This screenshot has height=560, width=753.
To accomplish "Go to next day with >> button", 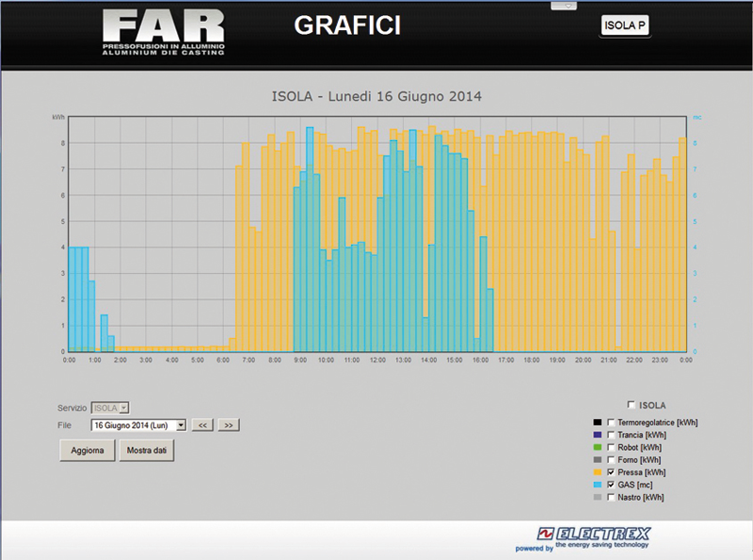I will 228,425.
